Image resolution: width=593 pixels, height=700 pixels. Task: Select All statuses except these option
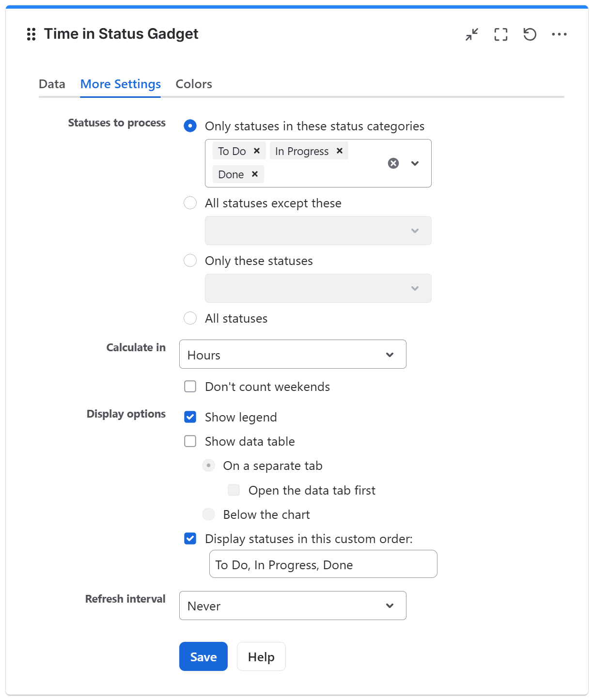190,203
